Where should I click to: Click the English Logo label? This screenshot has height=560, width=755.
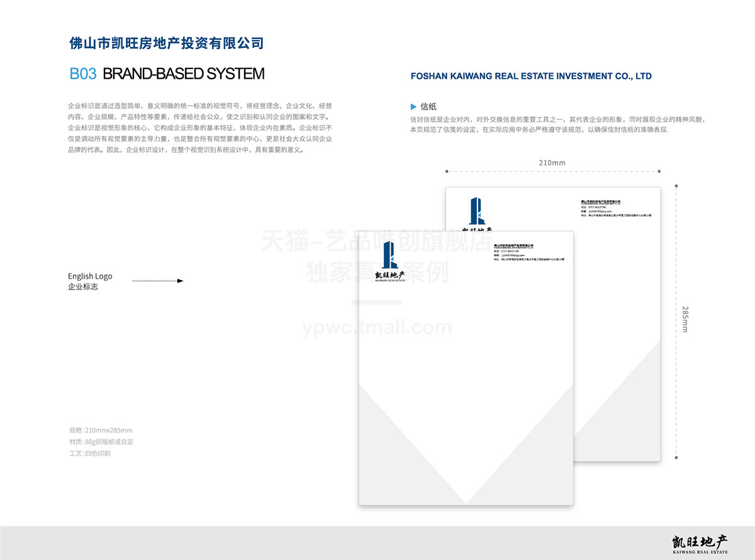pos(90,276)
